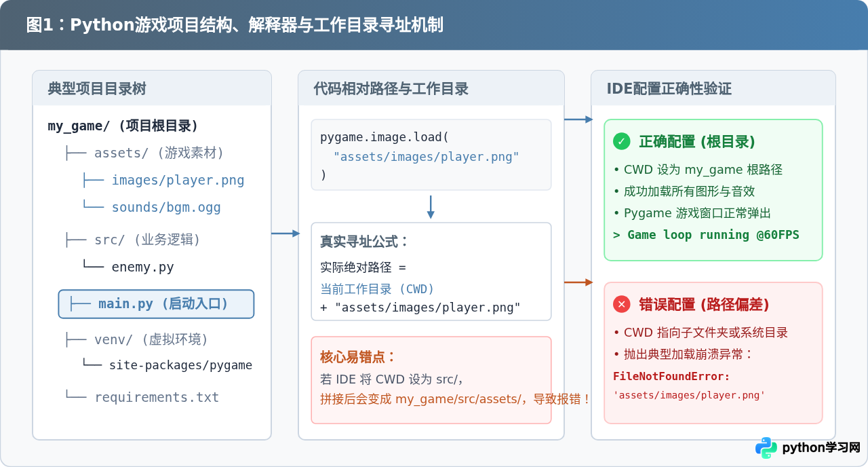Click the > Game loop running @60FPS line

[706, 235]
